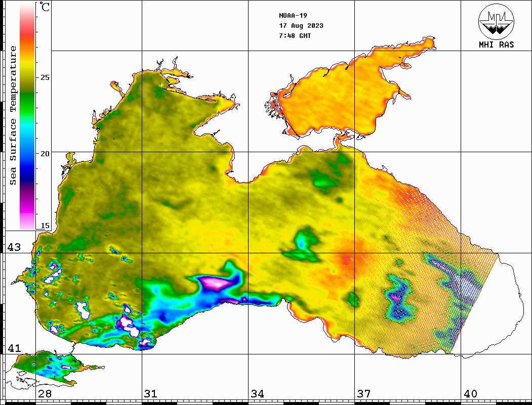
Task: Click the '15' tick label on legend
Action: pyautogui.click(x=45, y=226)
